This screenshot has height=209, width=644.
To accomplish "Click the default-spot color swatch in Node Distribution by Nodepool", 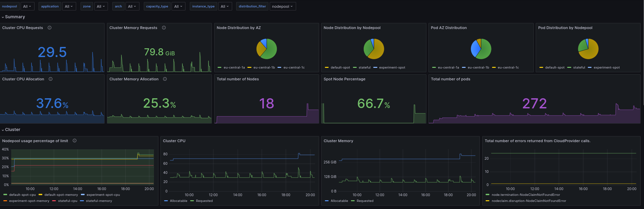I will (x=327, y=68).
